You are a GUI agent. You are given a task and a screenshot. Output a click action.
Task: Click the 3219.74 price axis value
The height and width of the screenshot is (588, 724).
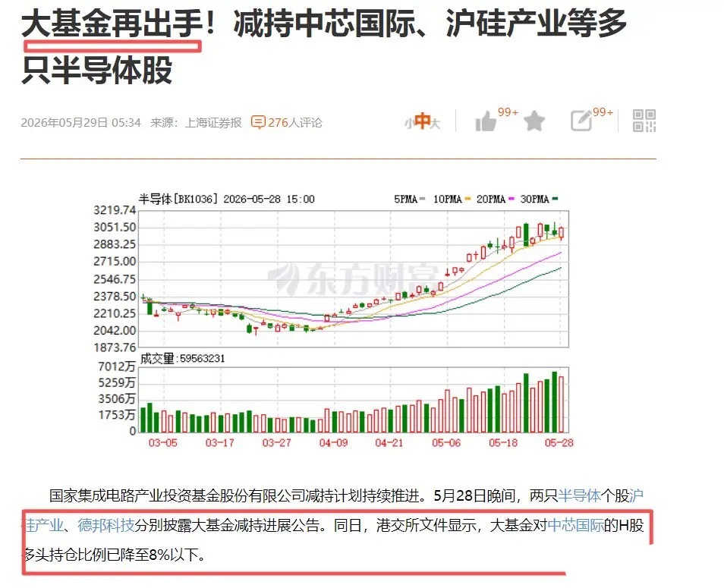pos(115,210)
